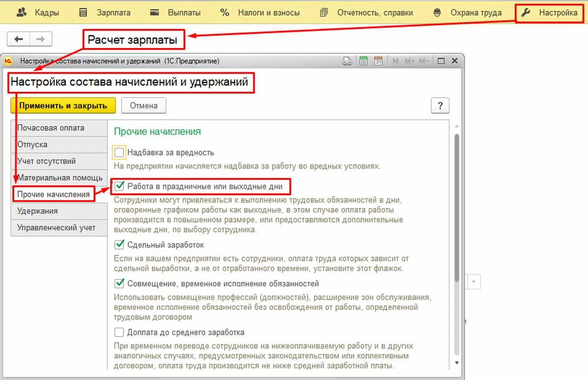
Task: Click the dialog title Настройка состава начислений и удержаний
Action: [x=130, y=82]
